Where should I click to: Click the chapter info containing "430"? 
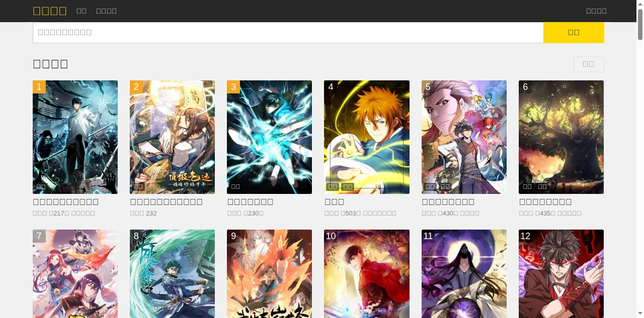pyautogui.click(x=450, y=214)
